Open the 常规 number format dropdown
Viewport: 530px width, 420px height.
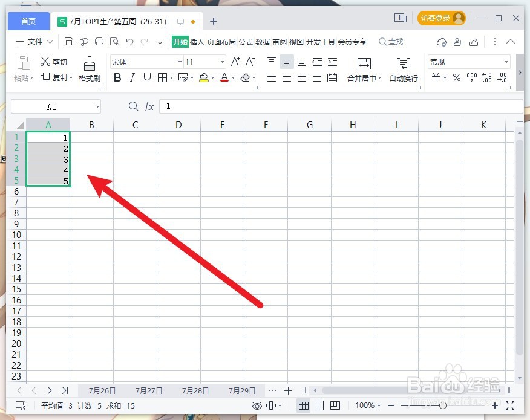(506, 61)
